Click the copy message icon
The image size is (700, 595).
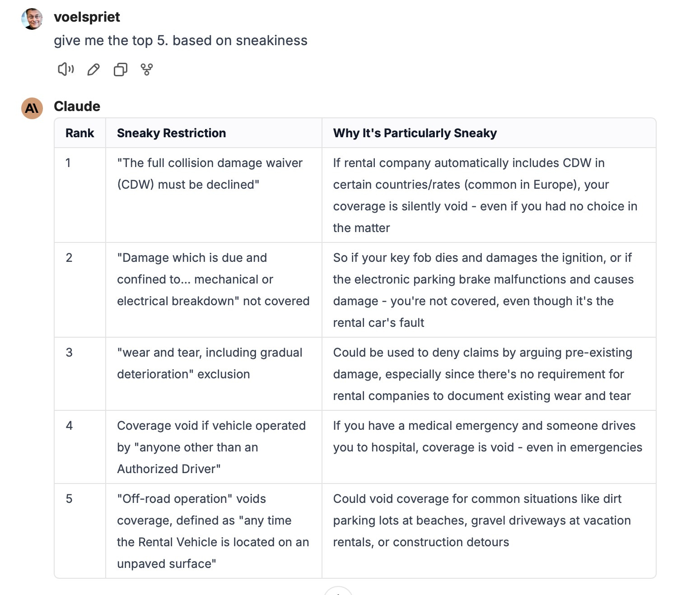(x=121, y=70)
